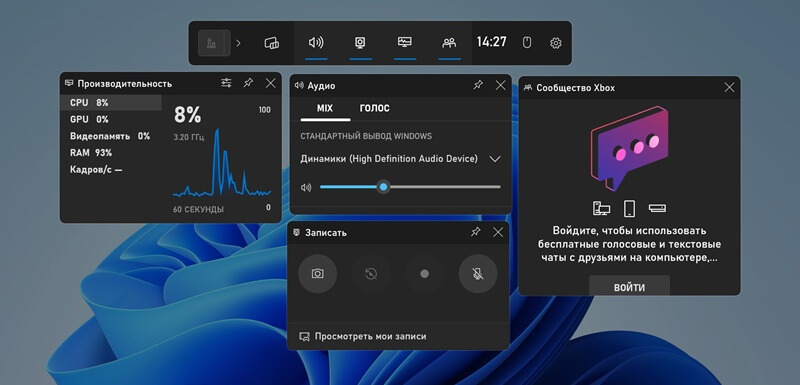Click the Производительность title monitor icon

[x=69, y=83]
